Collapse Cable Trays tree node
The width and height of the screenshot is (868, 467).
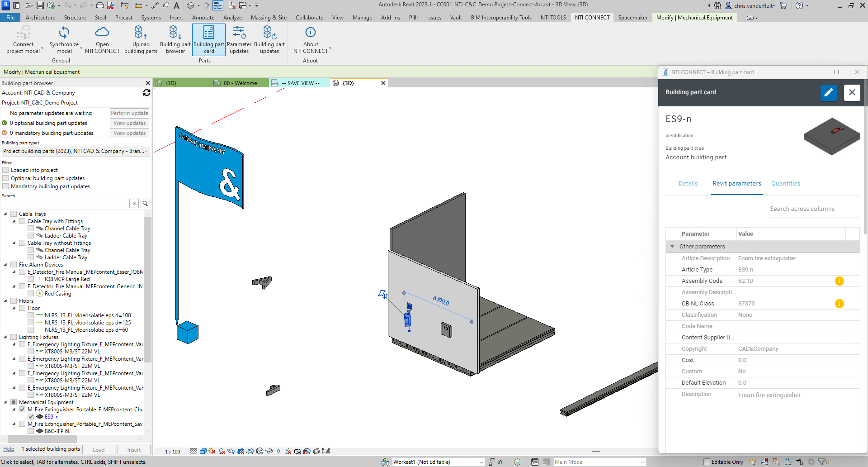pos(5,214)
